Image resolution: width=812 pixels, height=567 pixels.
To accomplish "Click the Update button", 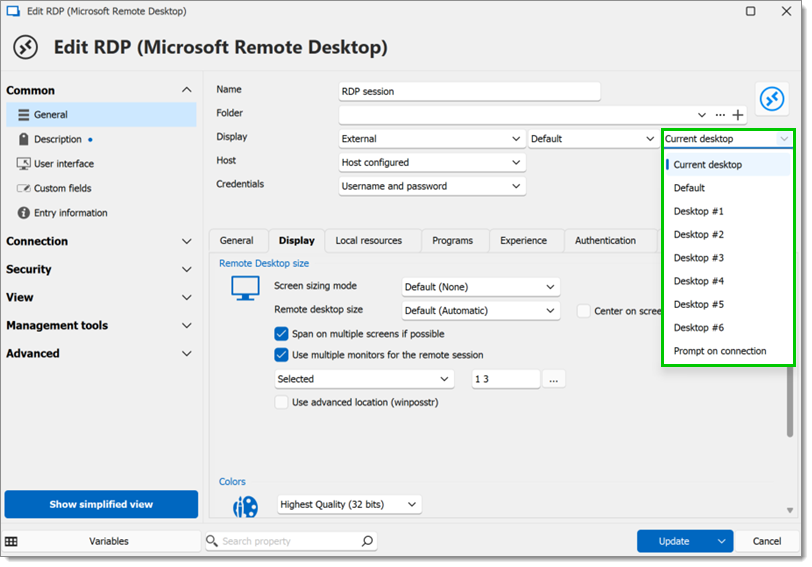I will tap(674, 541).
